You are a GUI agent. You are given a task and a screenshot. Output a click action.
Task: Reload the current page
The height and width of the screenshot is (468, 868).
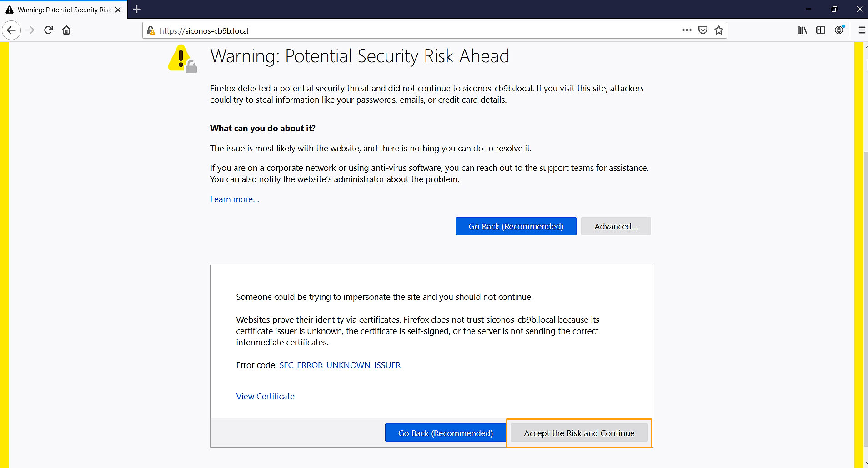click(x=48, y=30)
